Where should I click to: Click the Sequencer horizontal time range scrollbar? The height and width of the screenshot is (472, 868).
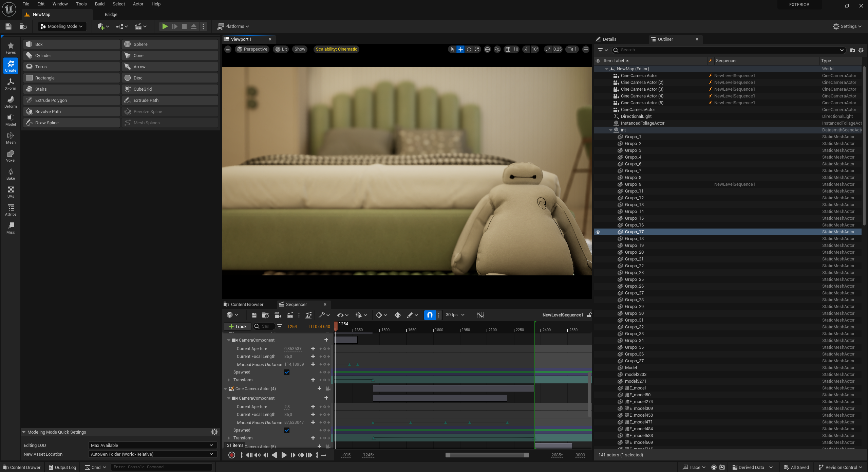pyautogui.click(x=487, y=455)
